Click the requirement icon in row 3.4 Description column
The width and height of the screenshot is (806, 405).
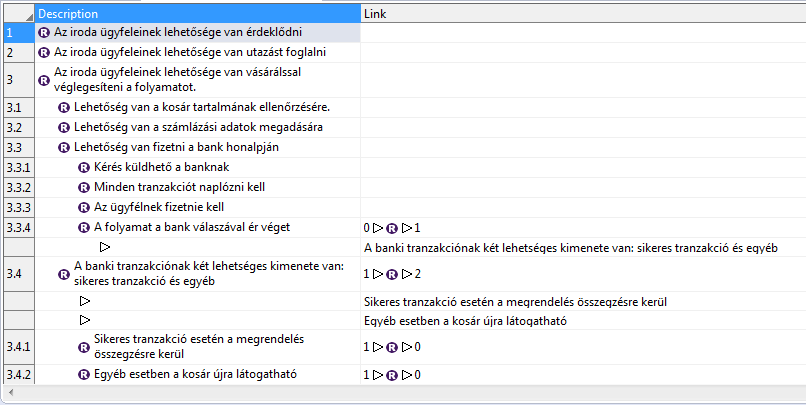(64, 274)
